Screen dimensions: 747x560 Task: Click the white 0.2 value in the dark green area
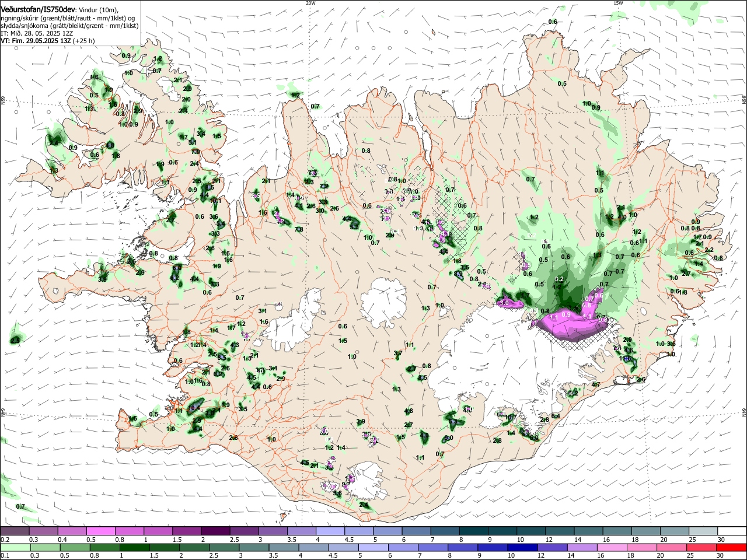coord(559,279)
